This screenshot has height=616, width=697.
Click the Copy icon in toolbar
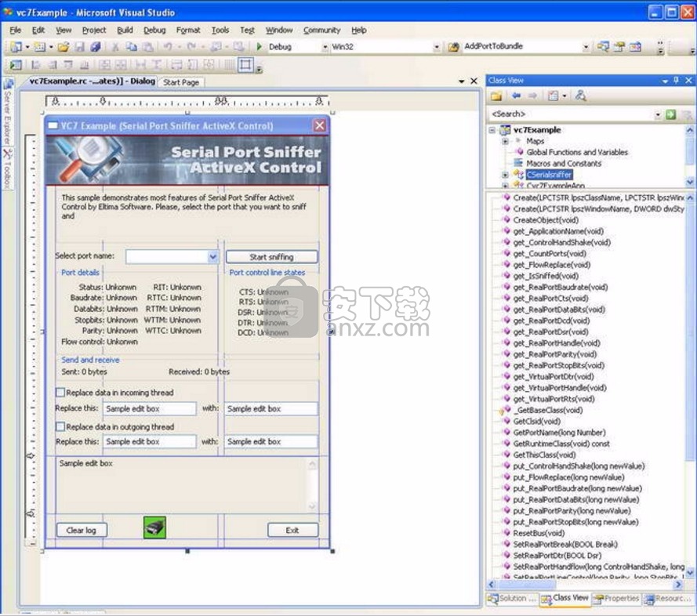click(x=131, y=47)
